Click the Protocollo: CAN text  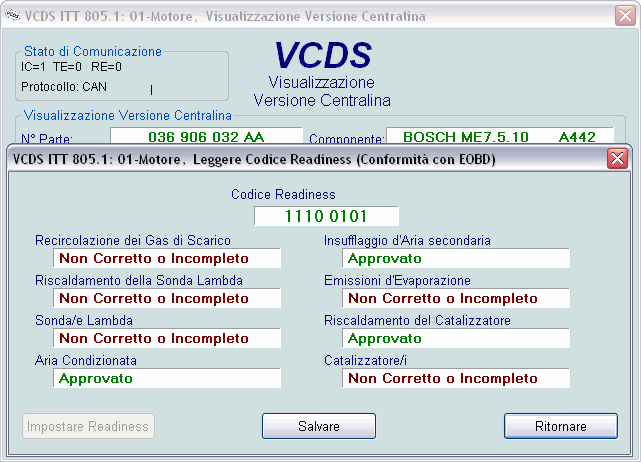coord(64,87)
